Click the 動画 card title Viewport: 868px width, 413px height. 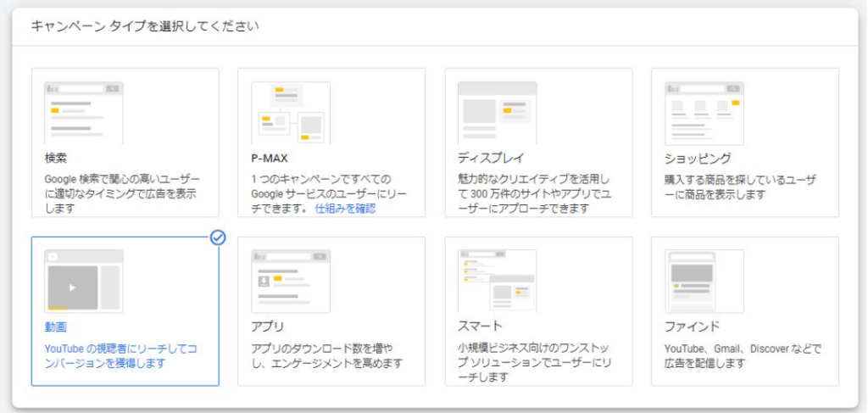coord(55,326)
